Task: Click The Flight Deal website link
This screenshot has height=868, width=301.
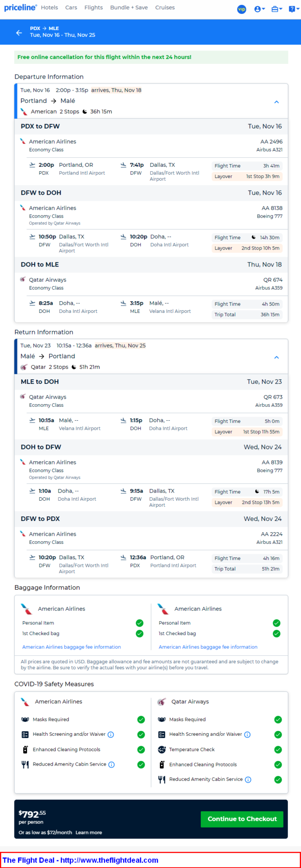Action: pos(80,860)
